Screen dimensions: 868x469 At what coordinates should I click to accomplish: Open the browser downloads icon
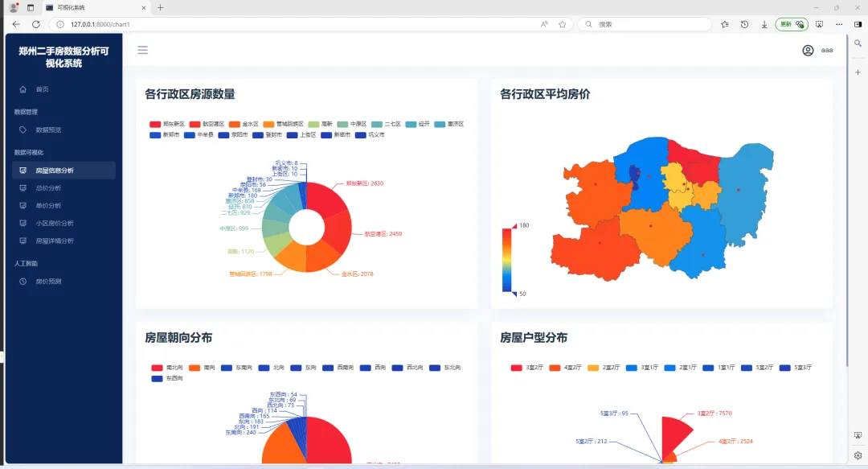pyautogui.click(x=764, y=24)
